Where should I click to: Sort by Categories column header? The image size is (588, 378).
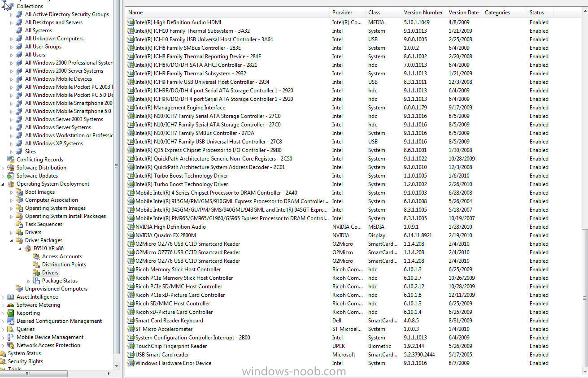pos(504,13)
